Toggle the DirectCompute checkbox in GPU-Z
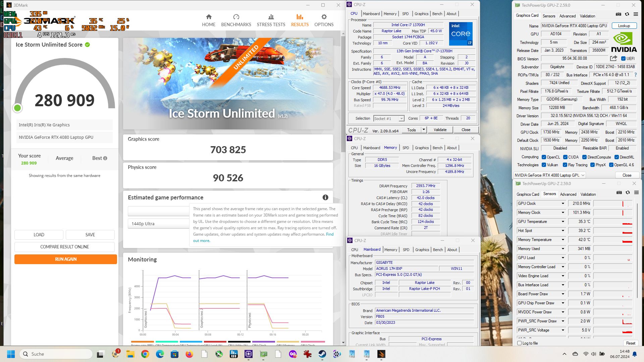The image size is (644, 362). click(584, 157)
